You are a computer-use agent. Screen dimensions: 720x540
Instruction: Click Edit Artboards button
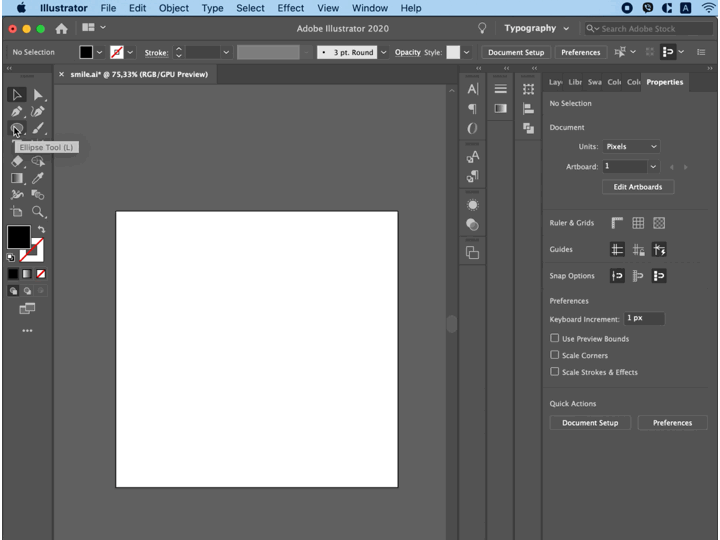[x=638, y=187]
